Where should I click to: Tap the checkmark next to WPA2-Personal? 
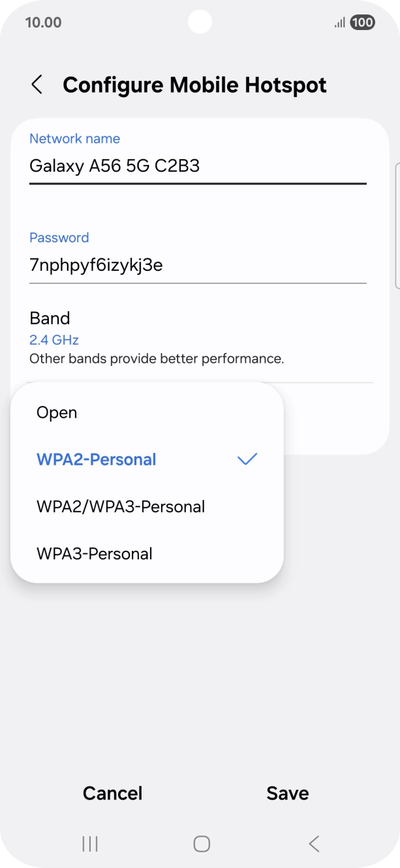pos(247,459)
